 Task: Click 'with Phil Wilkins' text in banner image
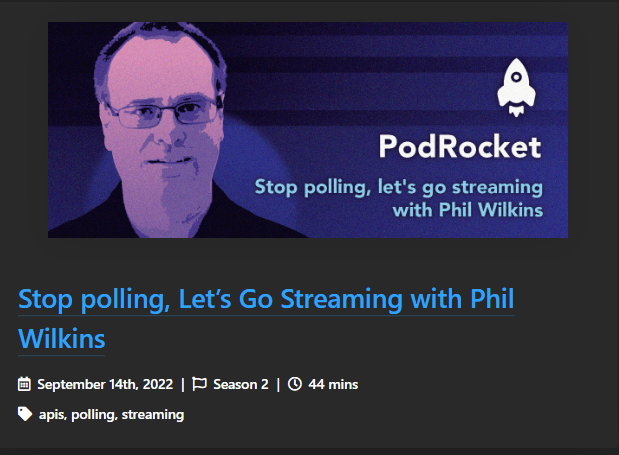468,210
